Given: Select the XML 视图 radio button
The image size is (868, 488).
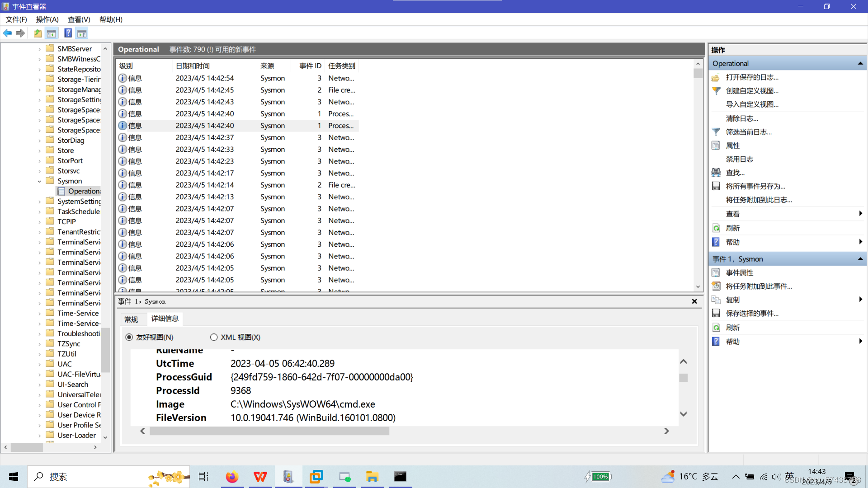Looking at the screenshot, I should 213,337.
